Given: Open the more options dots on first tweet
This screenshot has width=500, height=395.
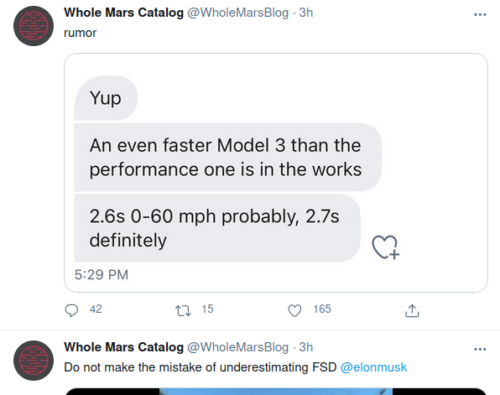Looking at the screenshot, I should tap(480, 14).
